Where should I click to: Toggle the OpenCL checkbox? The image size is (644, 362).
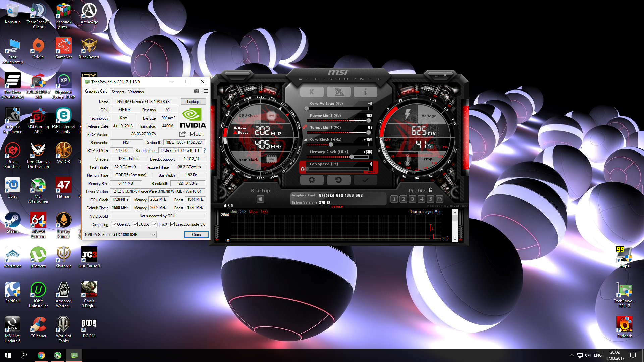point(114,224)
